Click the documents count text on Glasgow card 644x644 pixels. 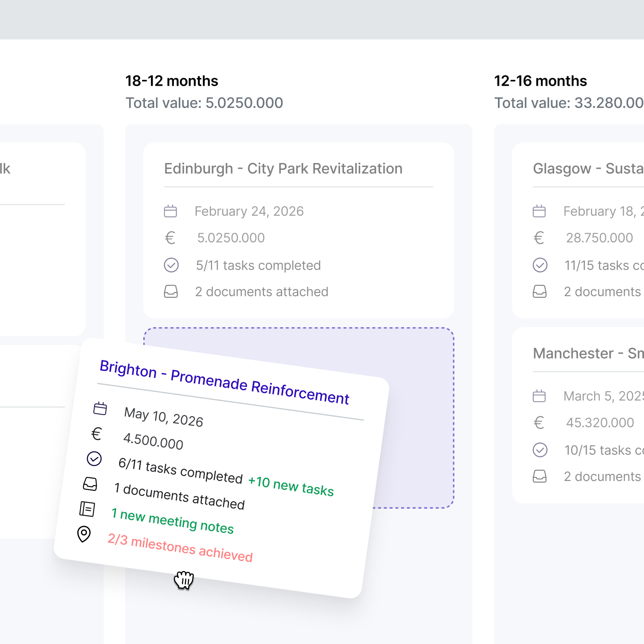(x=603, y=292)
